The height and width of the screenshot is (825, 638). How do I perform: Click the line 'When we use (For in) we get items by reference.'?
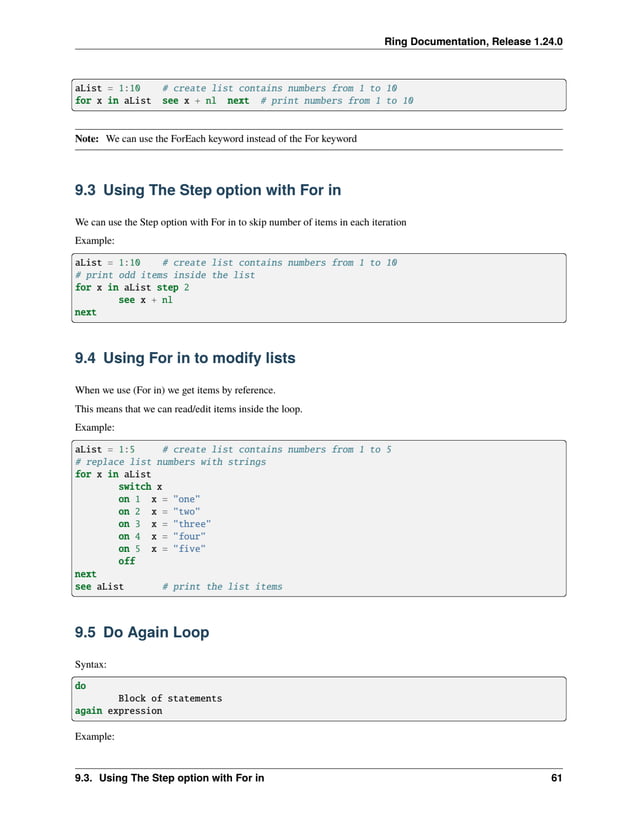tap(175, 390)
